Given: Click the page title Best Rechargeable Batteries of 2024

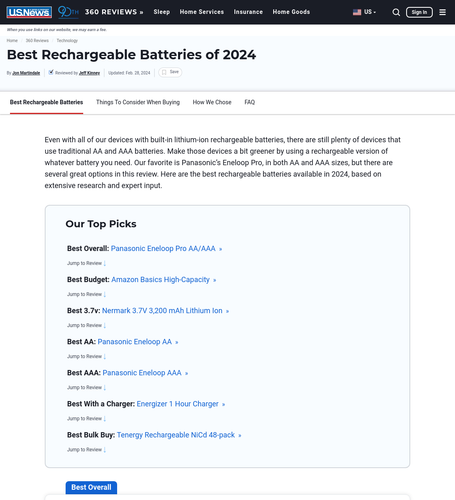Looking at the screenshot, I should 132,55.
